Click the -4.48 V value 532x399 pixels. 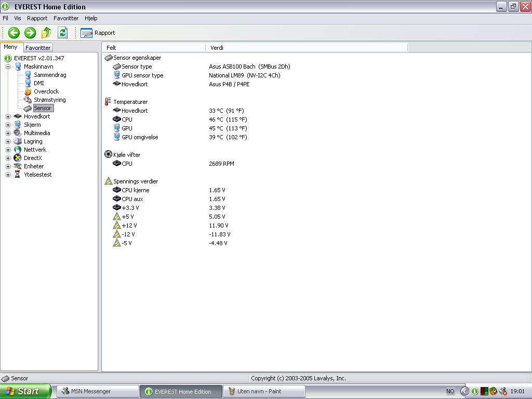click(218, 243)
